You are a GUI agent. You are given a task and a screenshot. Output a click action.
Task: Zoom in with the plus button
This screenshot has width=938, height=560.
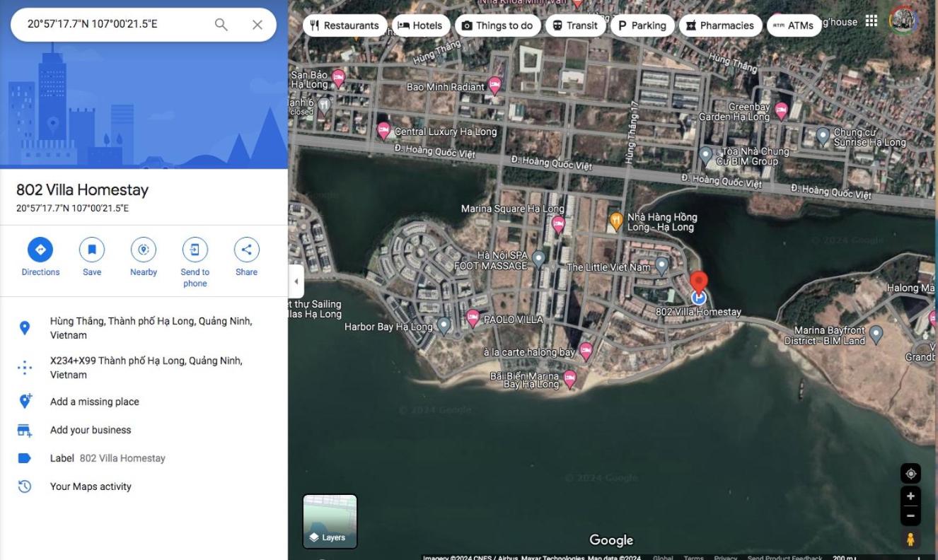click(x=910, y=496)
